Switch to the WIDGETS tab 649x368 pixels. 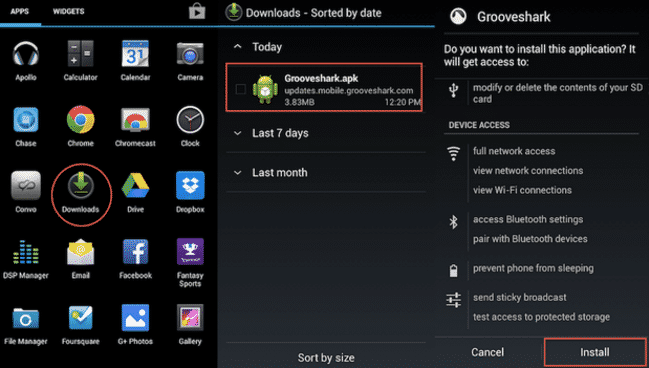tap(68, 12)
